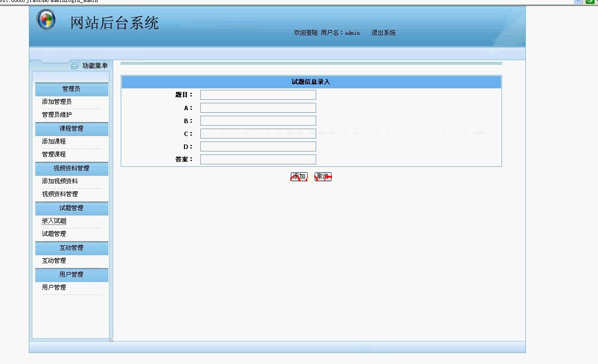Click the 试题信息录入 form heading
The width and height of the screenshot is (598, 364).
pos(311,82)
